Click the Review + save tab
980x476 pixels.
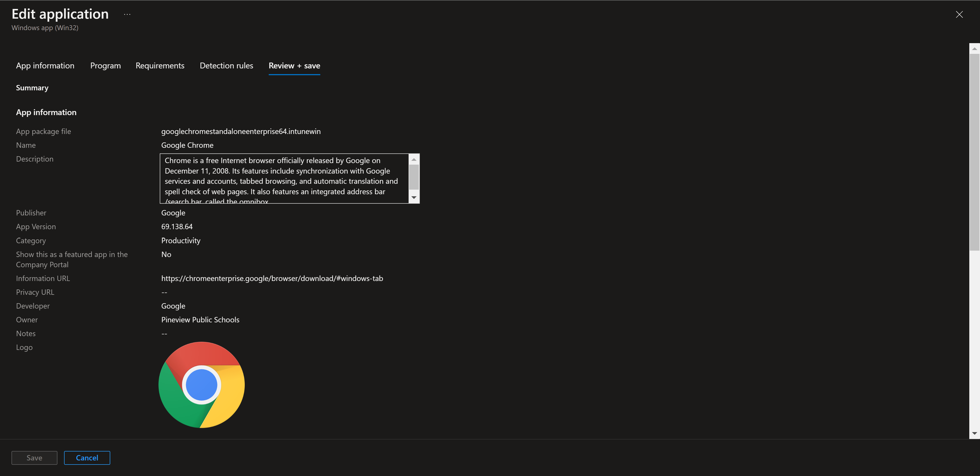294,65
